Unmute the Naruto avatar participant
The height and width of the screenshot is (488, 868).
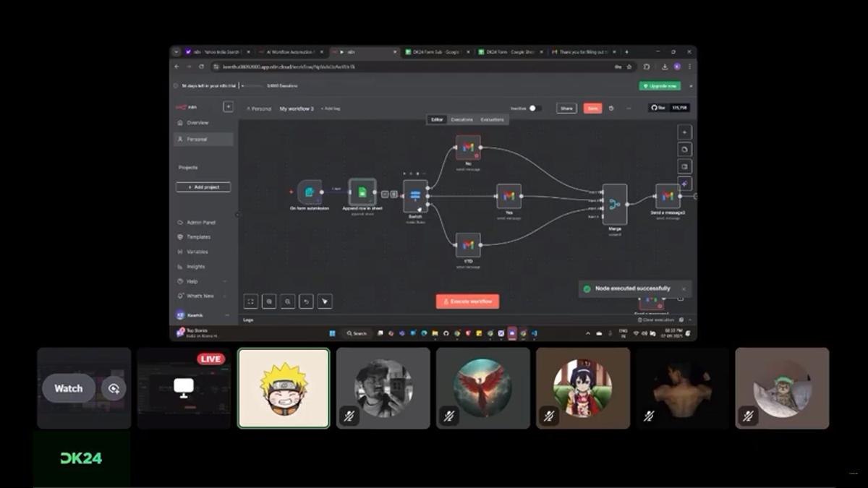click(284, 388)
